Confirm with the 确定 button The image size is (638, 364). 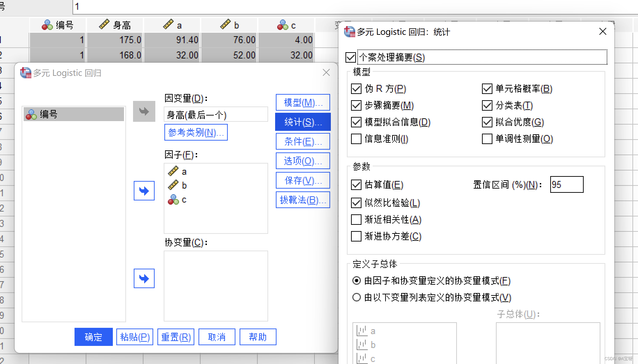[94, 337]
